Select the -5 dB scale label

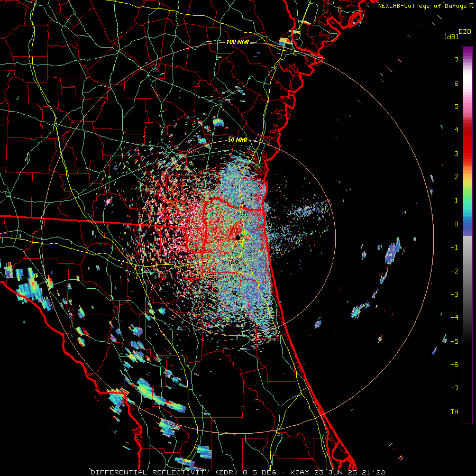coord(454,342)
